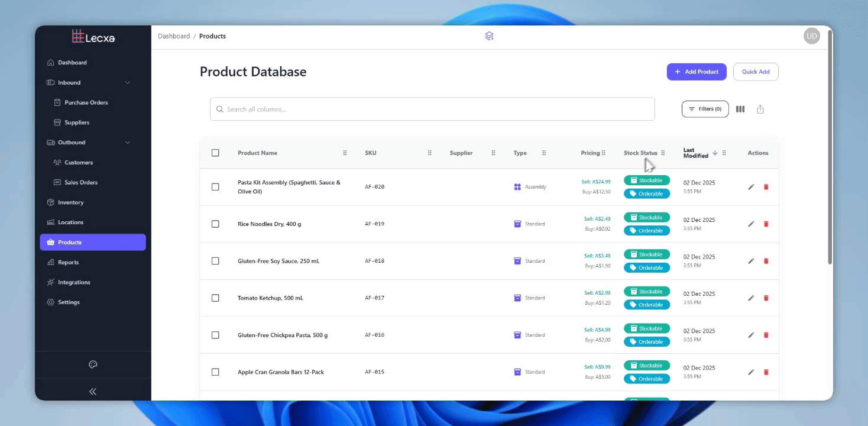The width and height of the screenshot is (868, 426).
Task: Select Reports in the sidebar
Action: point(69,262)
